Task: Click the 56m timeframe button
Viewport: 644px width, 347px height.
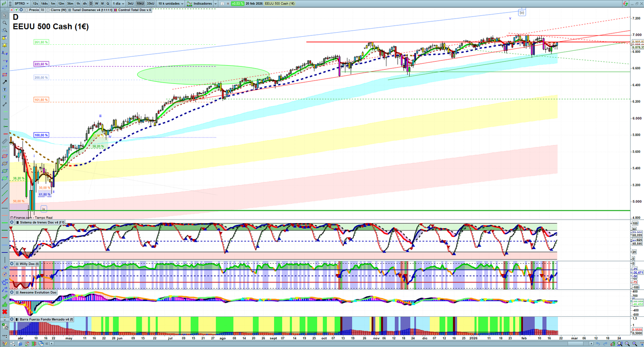Action: click(x=70, y=3)
